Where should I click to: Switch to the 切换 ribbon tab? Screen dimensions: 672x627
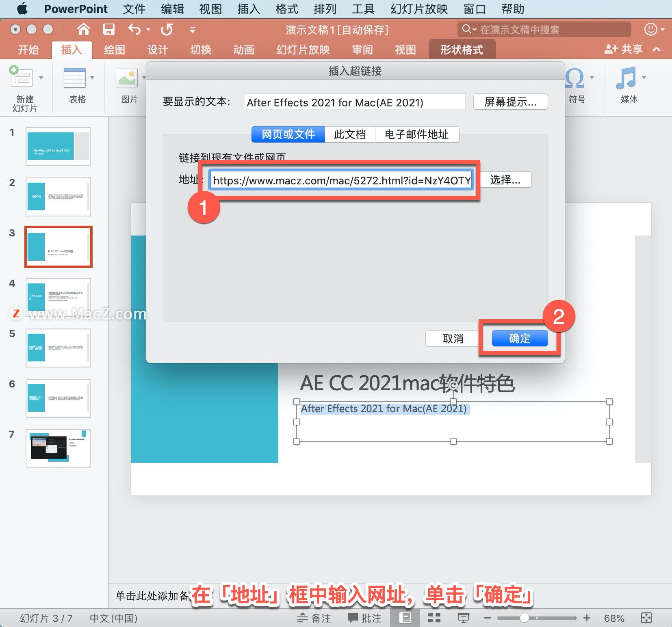pos(201,50)
